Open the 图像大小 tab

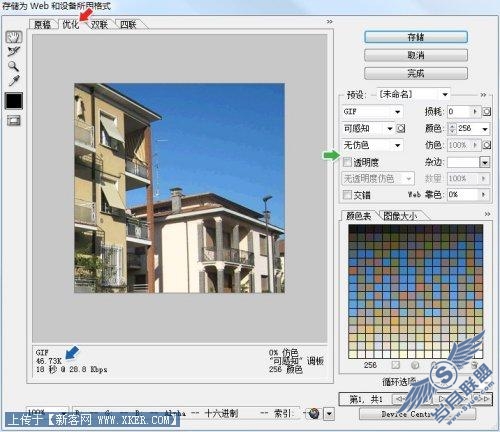pyautogui.click(x=400, y=216)
